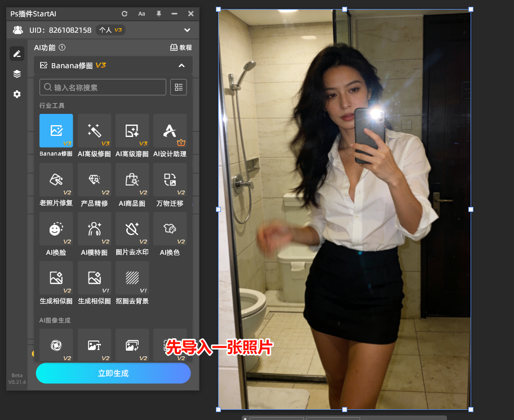Select the Banana修图 tool
514x420 pixels.
[x=56, y=131]
